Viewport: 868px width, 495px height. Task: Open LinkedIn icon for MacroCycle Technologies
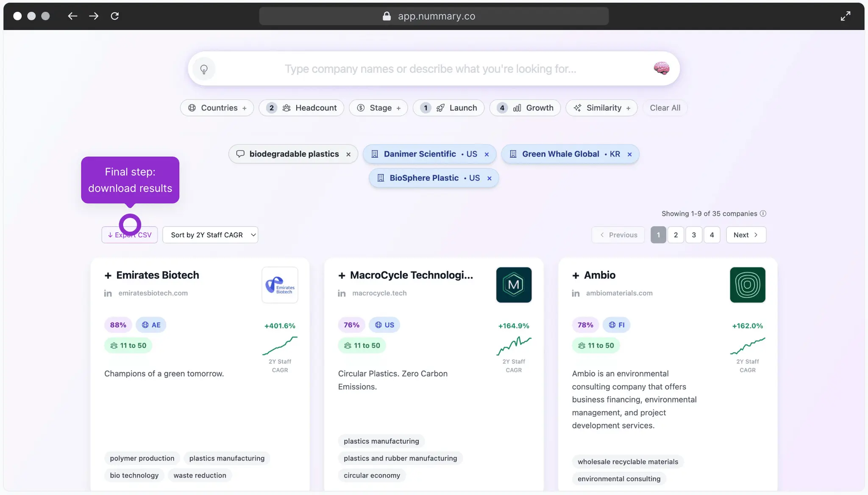(342, 293)
